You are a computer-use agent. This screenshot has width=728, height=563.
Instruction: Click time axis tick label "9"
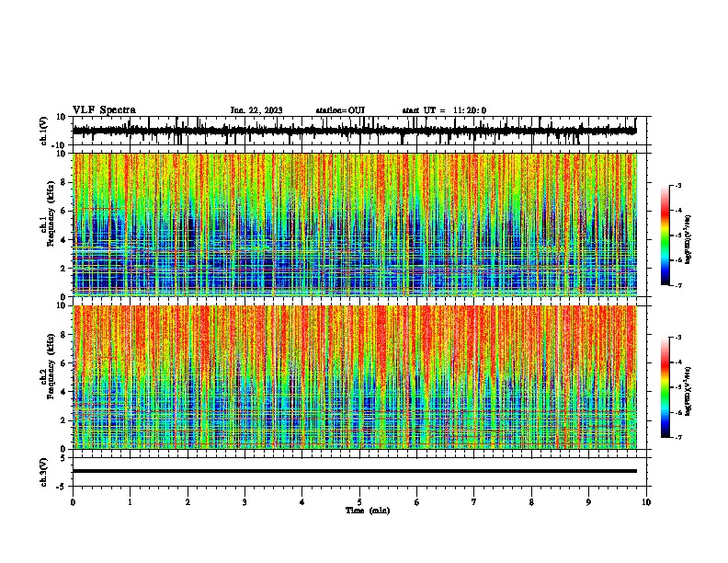(588, 502)
